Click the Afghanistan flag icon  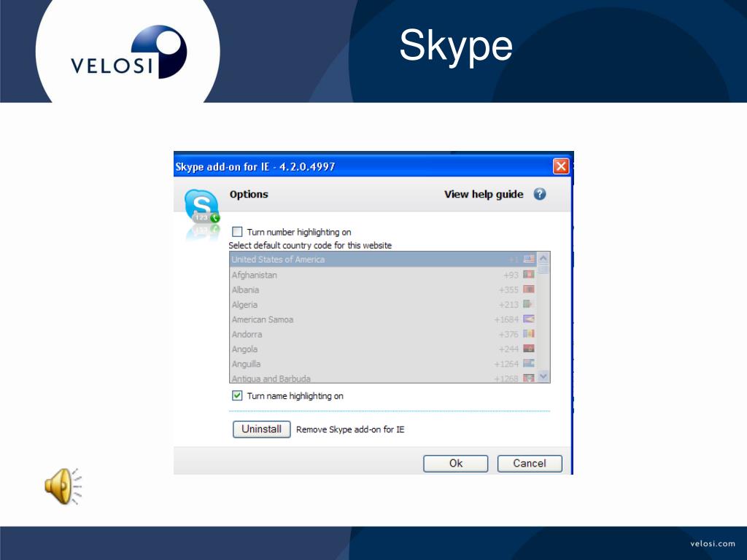point(529,274)
